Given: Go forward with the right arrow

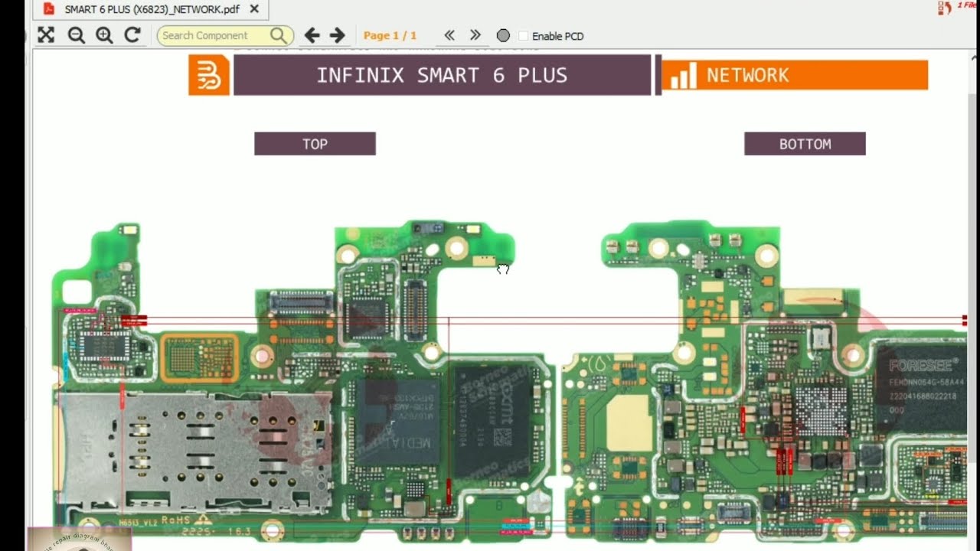Looking at the screenshot, I should [338, 35].
